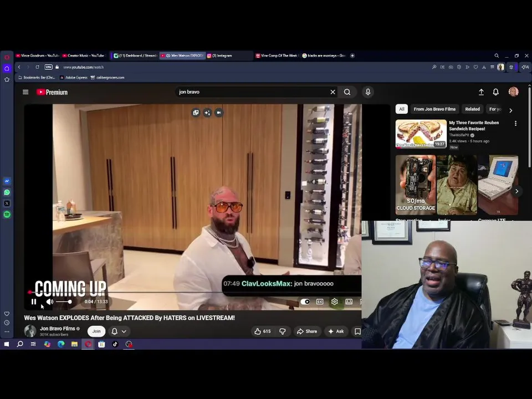
Task: Join the Jon Bravo Films channel
Action: click(96, 331)
